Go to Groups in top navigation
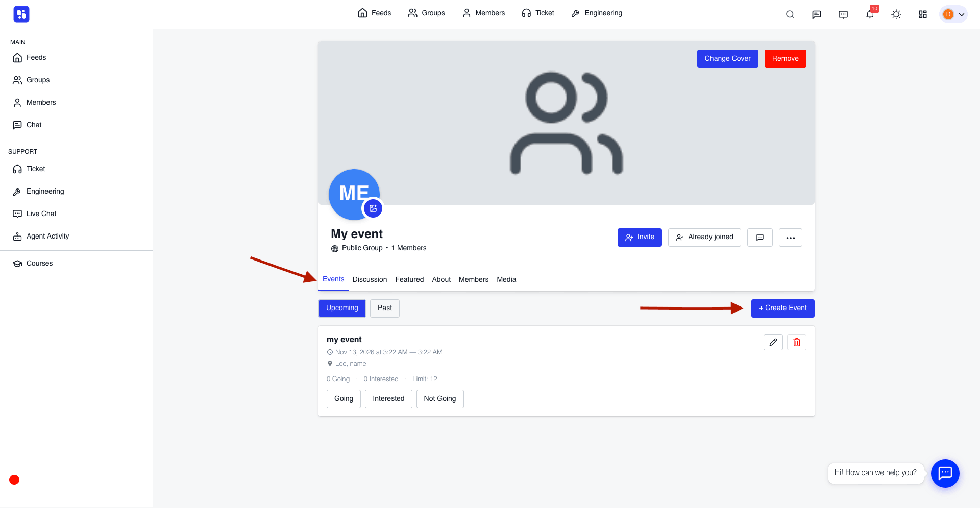This screenshot has height=520, width=980. pyautogui.click(x=426, y=13)
